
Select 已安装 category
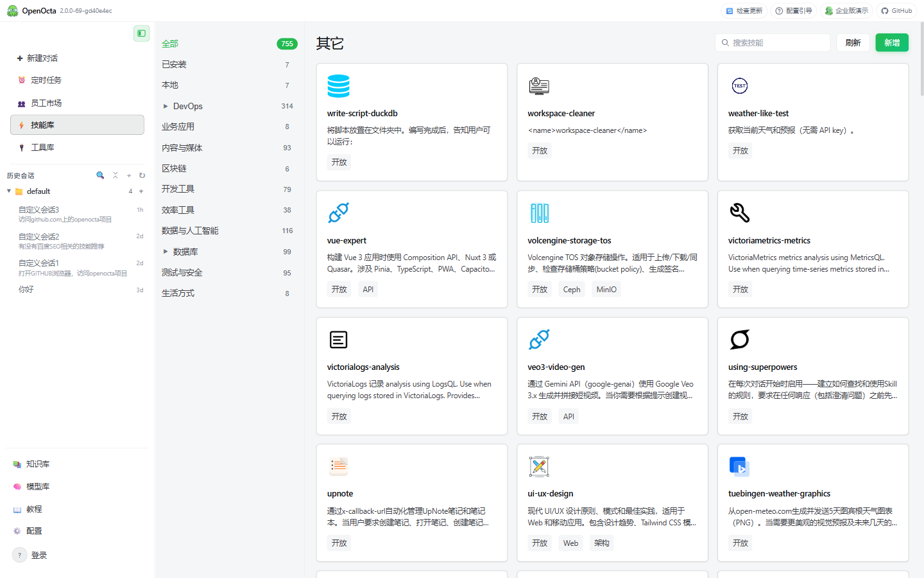click(229, 64)
